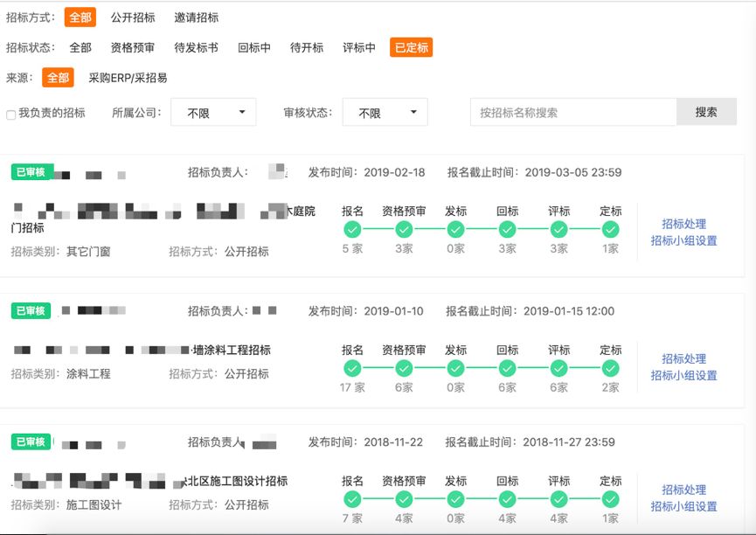Click 发标 checkmark in 涂料工程 tender row

tap(455, 368)
